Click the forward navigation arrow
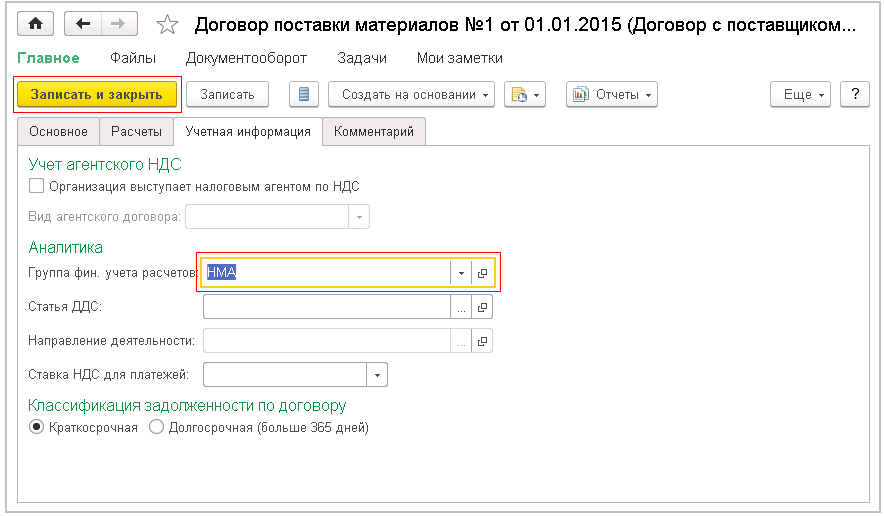 (x=117, y=23)
